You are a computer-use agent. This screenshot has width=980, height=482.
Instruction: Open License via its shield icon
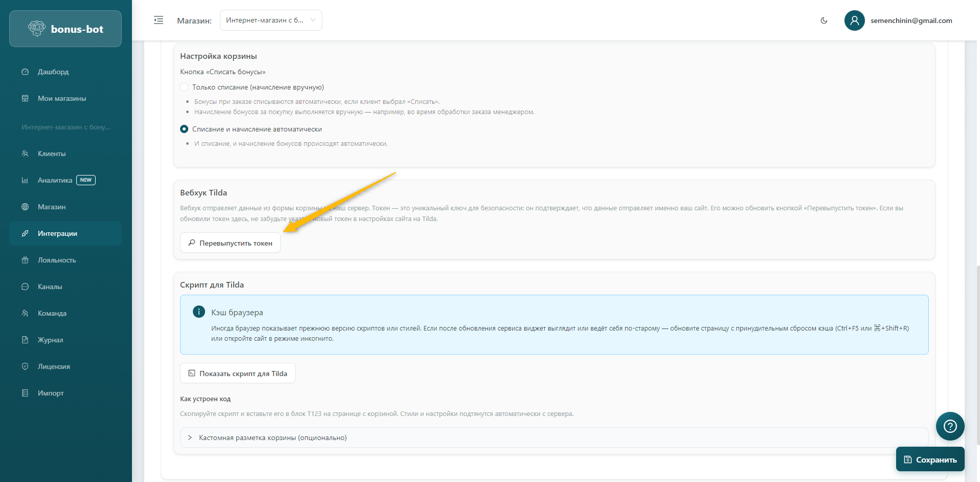[x=25, y=366]
